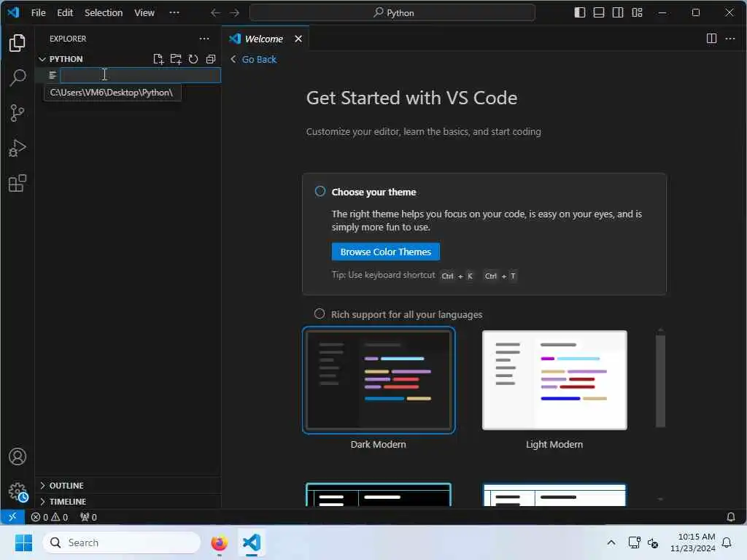
Task: Open forwarded ports status item
Action: pyautogui.click(x=88, y=517)
